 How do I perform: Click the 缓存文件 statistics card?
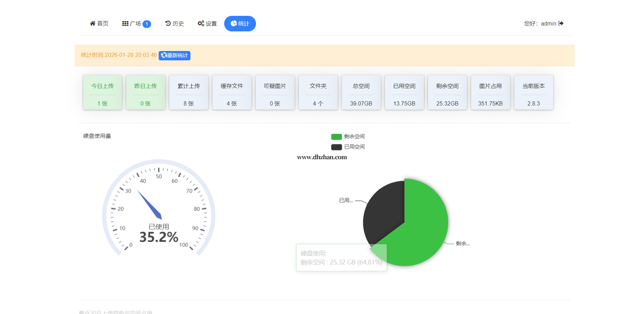(232, 92)
